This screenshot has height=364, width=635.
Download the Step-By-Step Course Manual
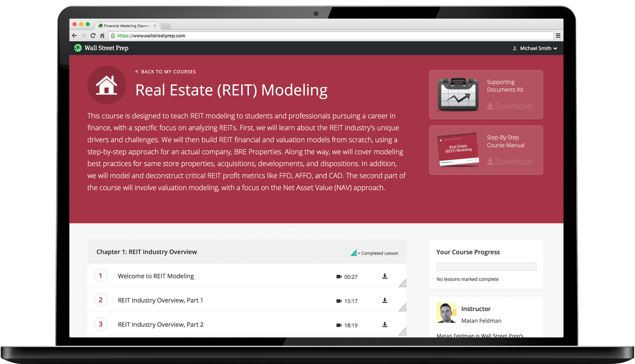pos(510,161)
